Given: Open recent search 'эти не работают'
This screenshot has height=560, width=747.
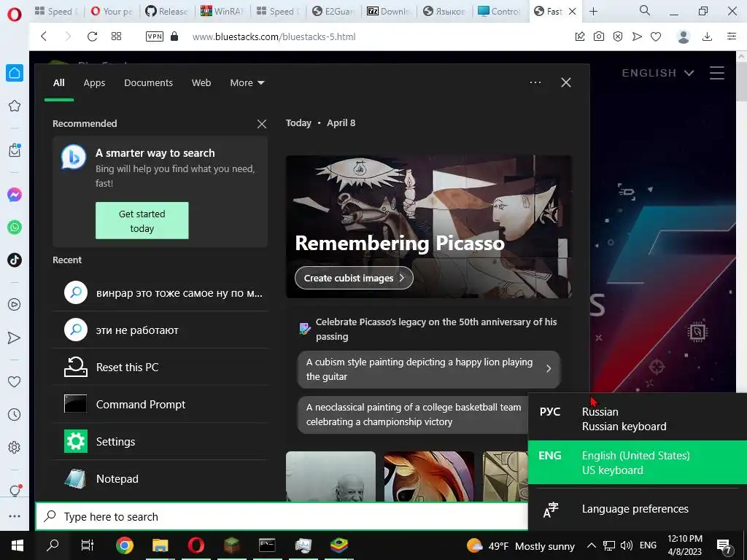Looking at the screenshot, I should pyautogui.click(x=160, y=330).
